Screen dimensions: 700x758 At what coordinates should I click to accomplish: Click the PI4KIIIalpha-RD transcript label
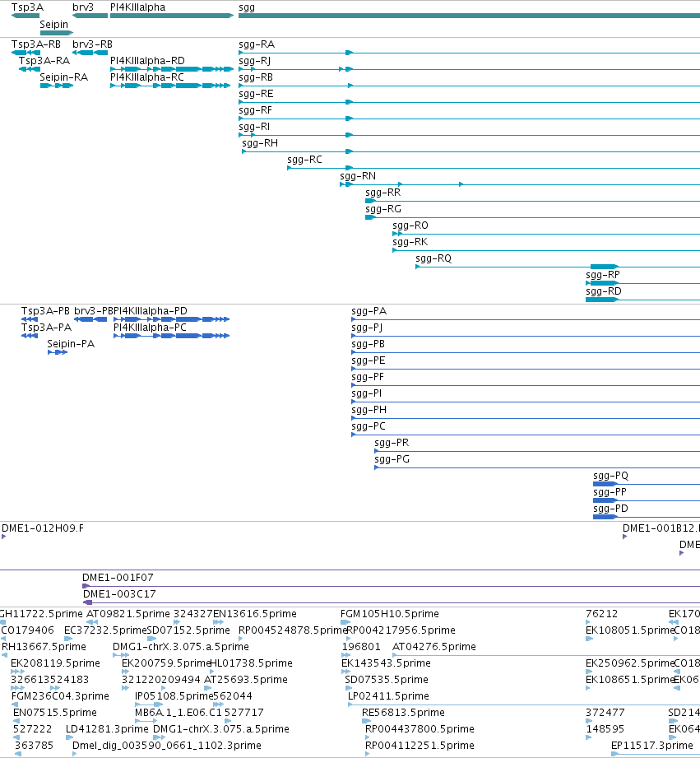[x=147, y=61]
